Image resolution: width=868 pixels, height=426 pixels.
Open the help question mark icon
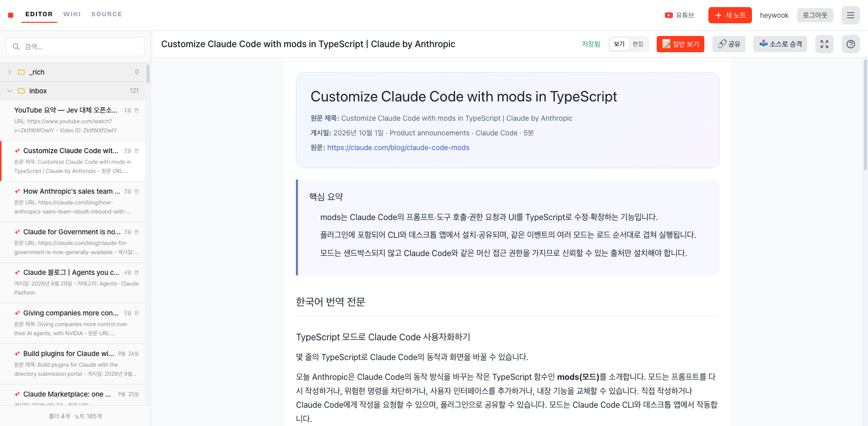[x=851, y=44]
